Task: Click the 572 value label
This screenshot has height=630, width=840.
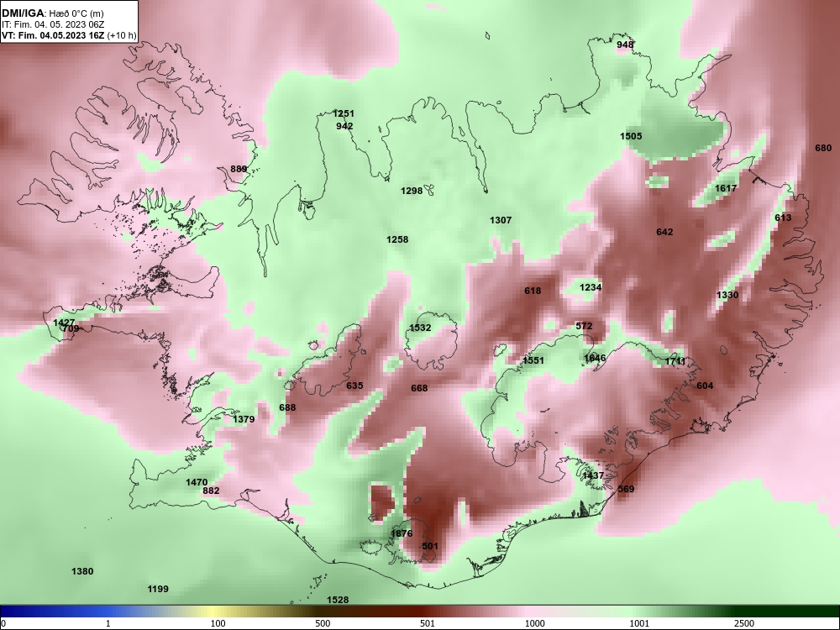Action: pos(584,326)
